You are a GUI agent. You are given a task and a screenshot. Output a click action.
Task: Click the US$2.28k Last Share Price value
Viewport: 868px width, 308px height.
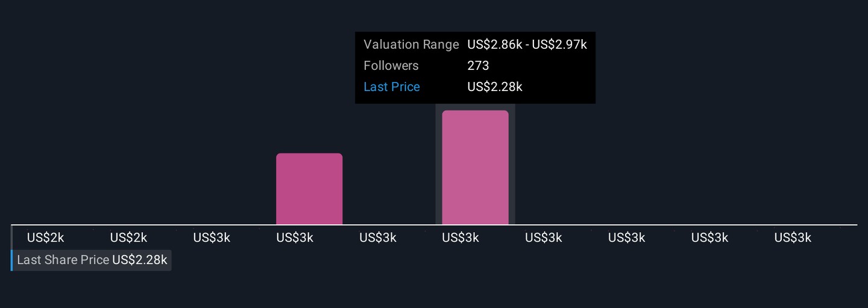pyautogui.click(x=139, y=260)
